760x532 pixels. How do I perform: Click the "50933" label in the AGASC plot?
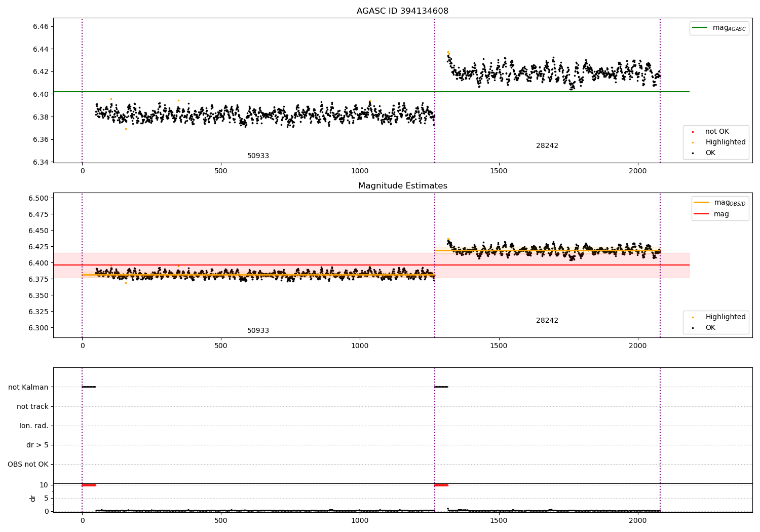[258, 156]
